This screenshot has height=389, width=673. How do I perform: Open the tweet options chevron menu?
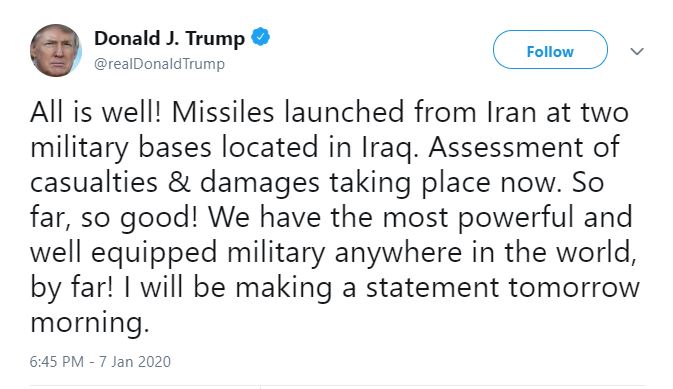point(637,52)
